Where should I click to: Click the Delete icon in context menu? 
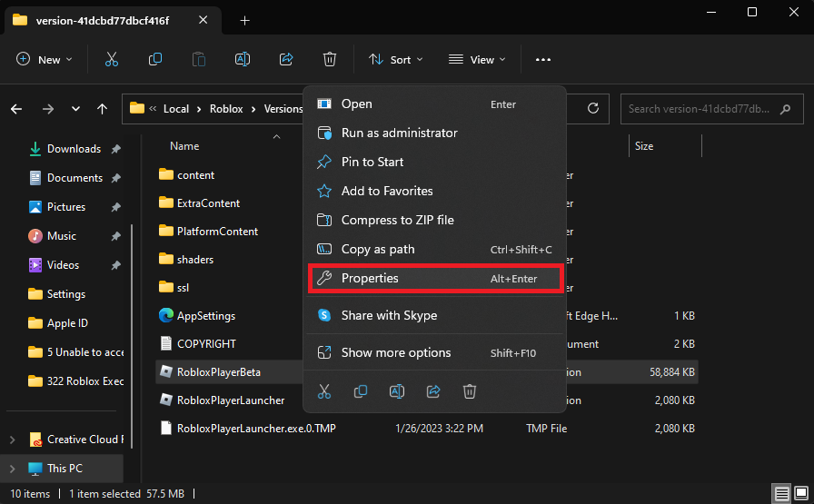(x=470, y=391)
